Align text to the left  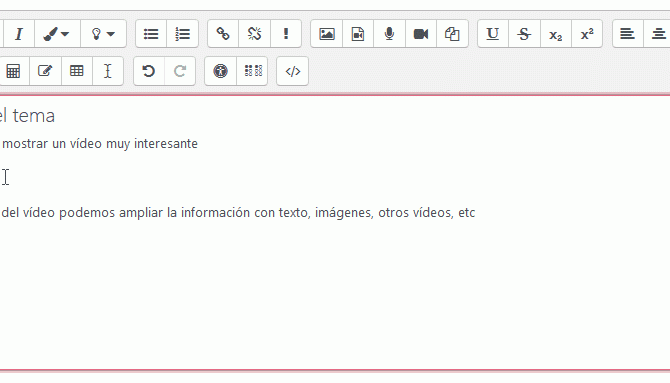(x=627, y=34)
